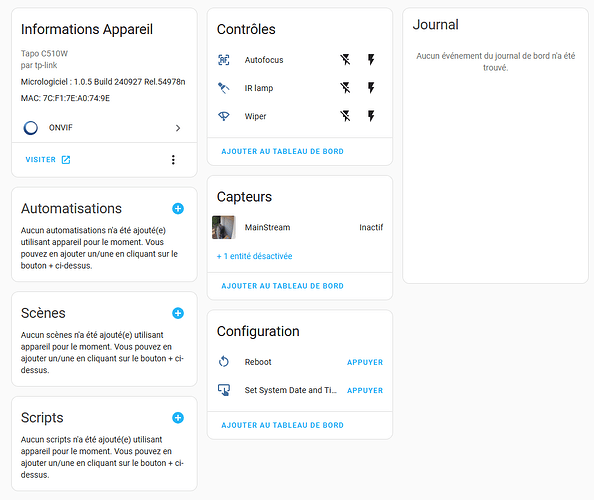Click the Wiper entity icon

click(x=224, y=116)
